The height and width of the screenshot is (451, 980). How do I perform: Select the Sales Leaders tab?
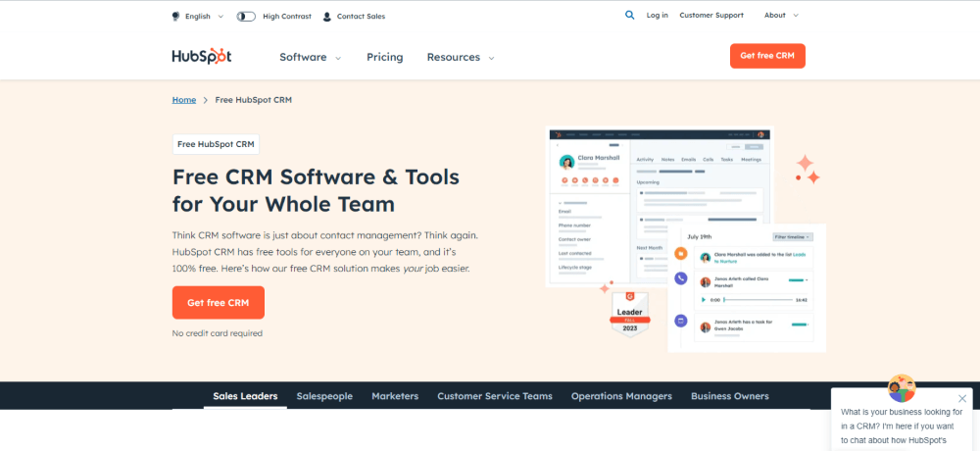pos(245,396)
